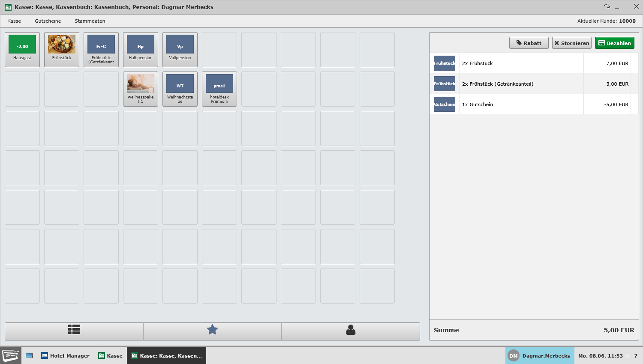
Task: Select the 2x Frühstück line item
Action: click(534, 63)
